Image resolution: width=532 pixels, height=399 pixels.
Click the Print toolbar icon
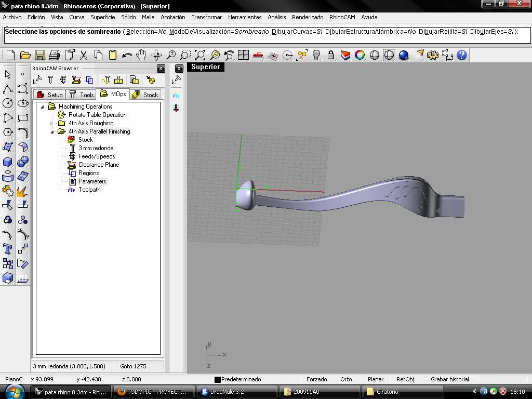pos(54,55)
